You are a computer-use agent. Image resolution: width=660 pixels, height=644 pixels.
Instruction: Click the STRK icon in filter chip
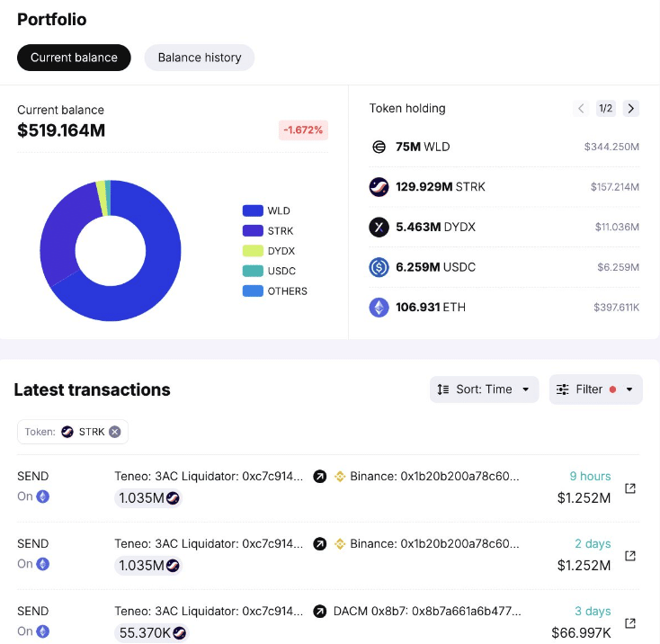click(67, 432)
